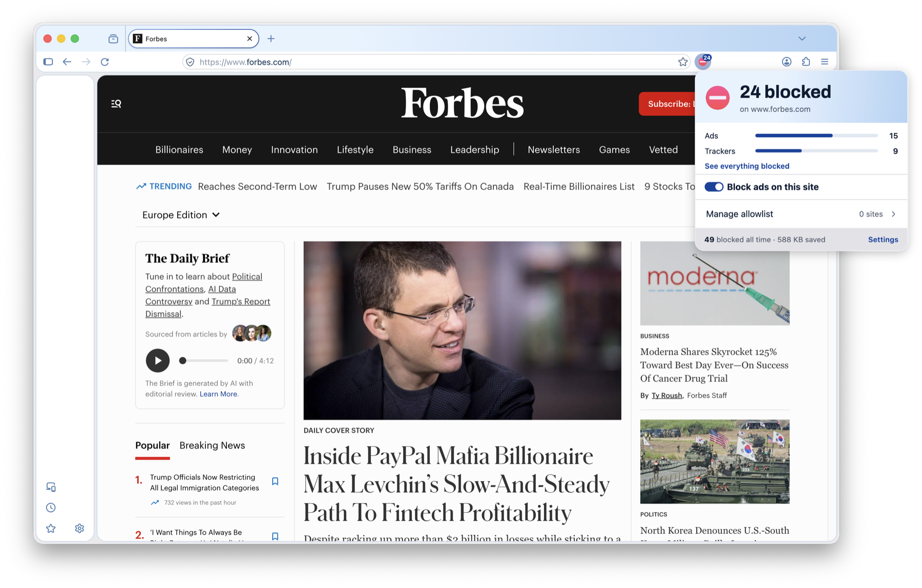The width and height of the screenshot is (922, 588).
Task: Open the tab overview icon
Action: (x=113, y=39)
